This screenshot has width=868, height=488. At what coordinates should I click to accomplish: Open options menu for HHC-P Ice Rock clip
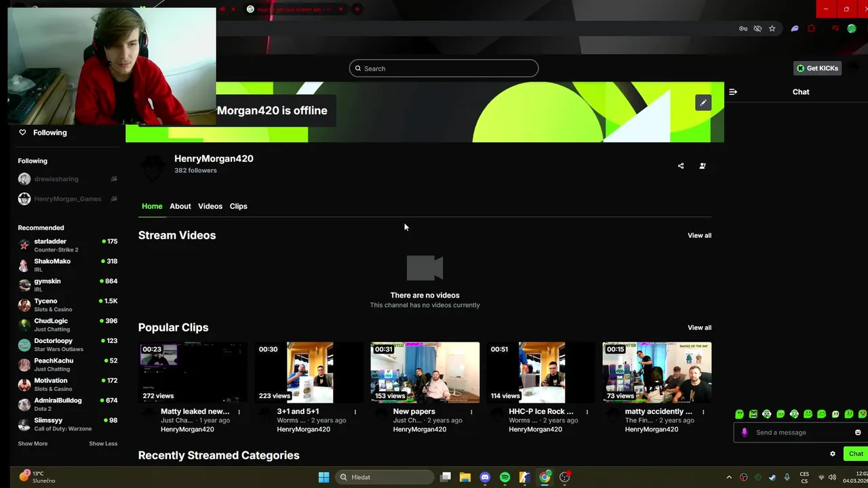(x=587, y=412)
